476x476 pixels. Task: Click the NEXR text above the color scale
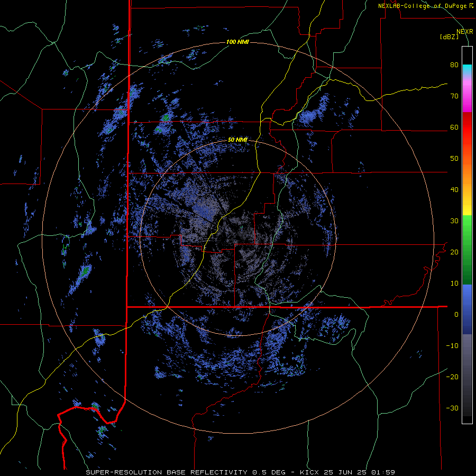(464, 32)
